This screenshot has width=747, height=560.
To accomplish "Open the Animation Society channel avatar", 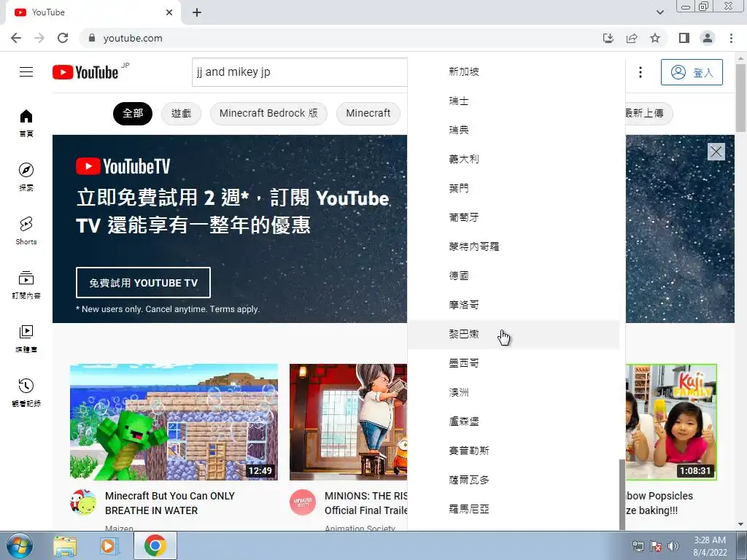I will tap(303, 502).
